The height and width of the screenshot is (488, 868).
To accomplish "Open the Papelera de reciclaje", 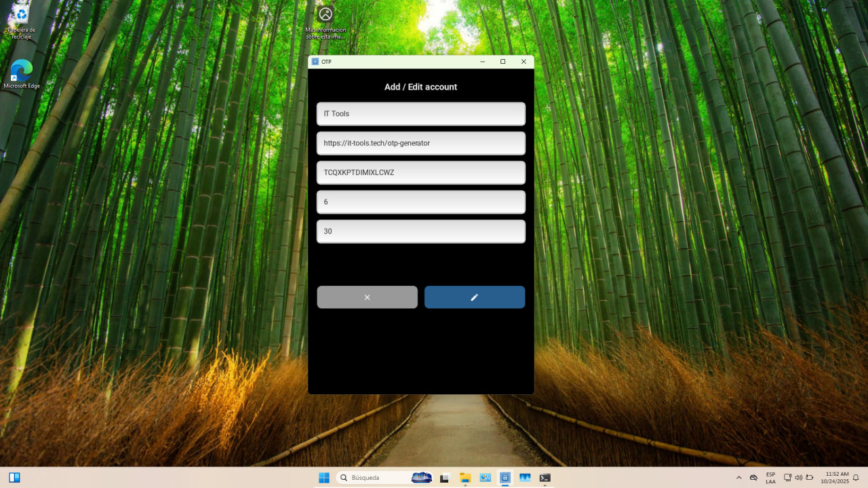I will [x=20, y=17].
